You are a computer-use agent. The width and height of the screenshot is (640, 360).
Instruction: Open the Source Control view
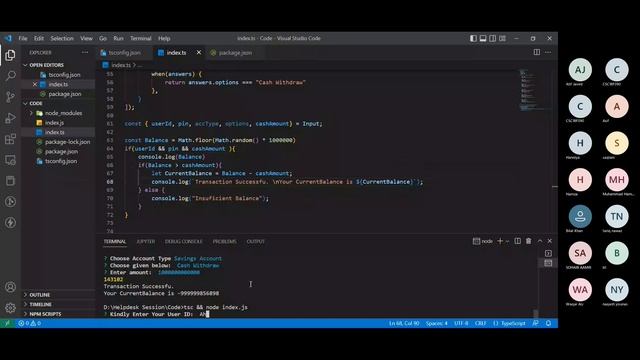click(10, 97)
